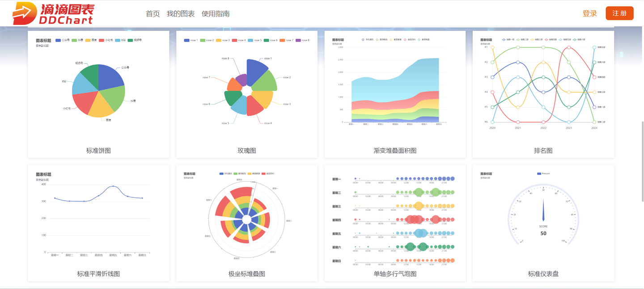Open the 标准饼图 chart template
The height and width of the screenshot is (289, 644).
(x=98, y=151)
